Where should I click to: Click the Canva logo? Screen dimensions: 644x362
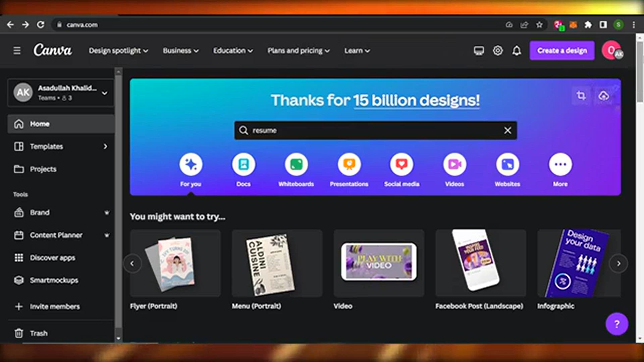[52, 50]
